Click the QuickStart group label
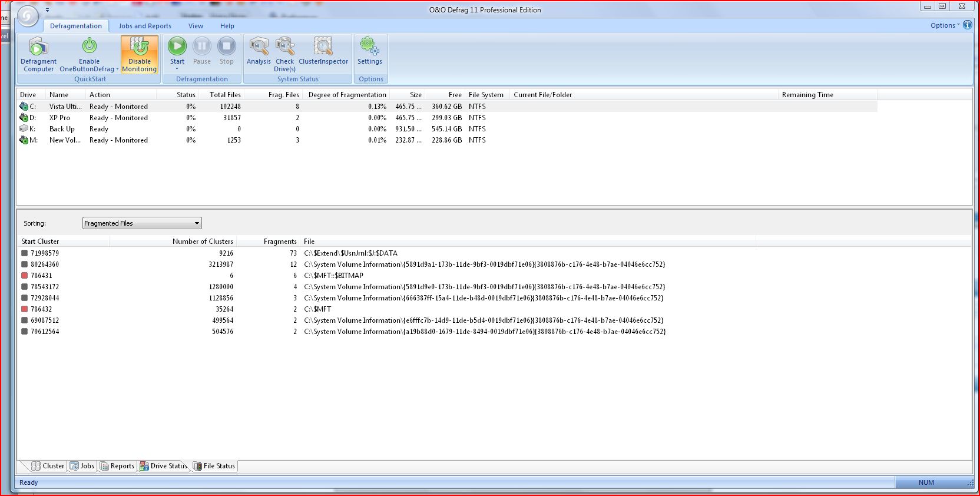 [x=90, y=79]
